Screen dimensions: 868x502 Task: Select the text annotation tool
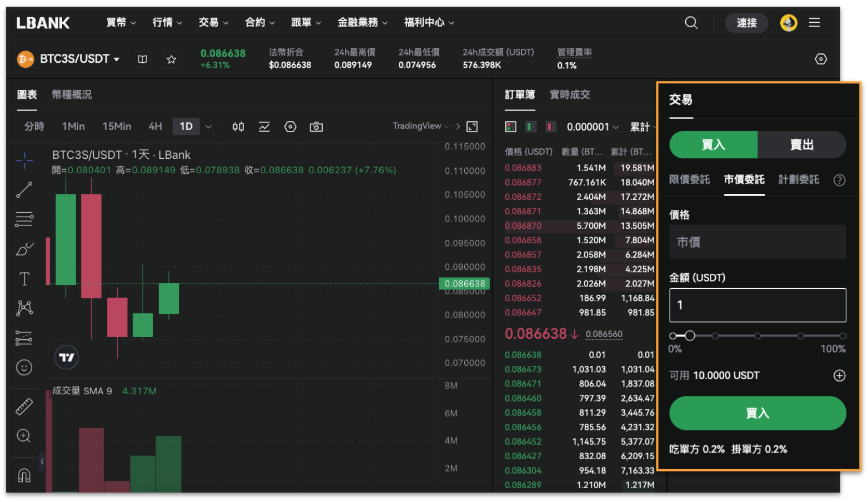pos(24,279)
